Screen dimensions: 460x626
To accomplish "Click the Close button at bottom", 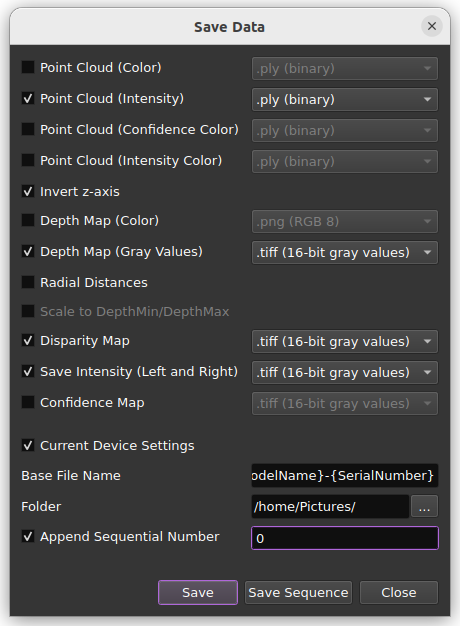I will (399, 592).
